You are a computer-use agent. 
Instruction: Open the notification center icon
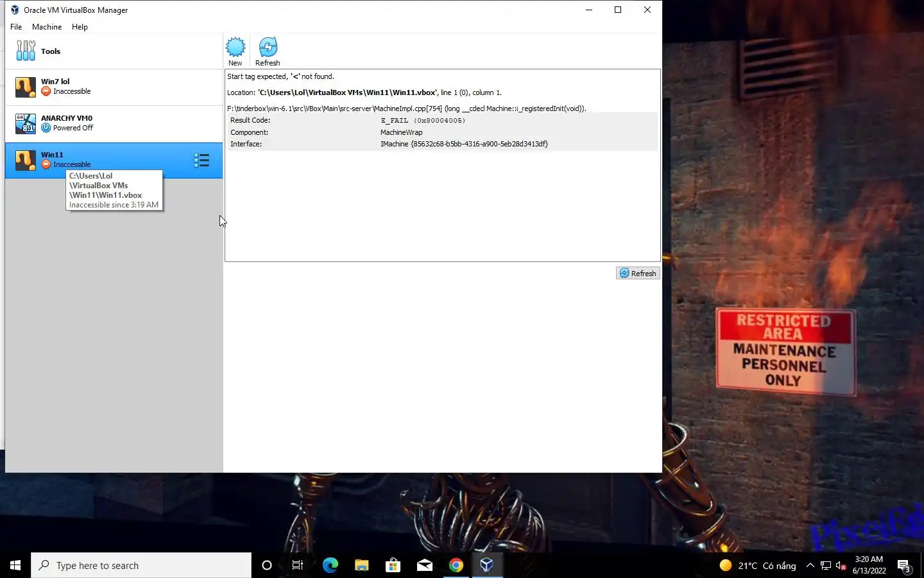(904, 566)
